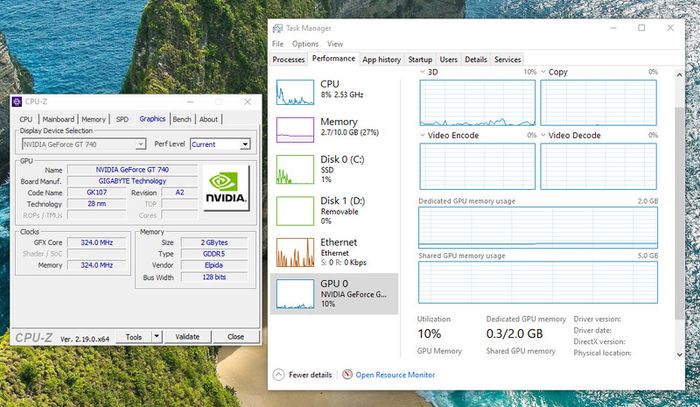The height and width of the screenshot is (407, 700).
Task: Switch to SPD tab in CPU-Z
Action: [x=122, y=119]
